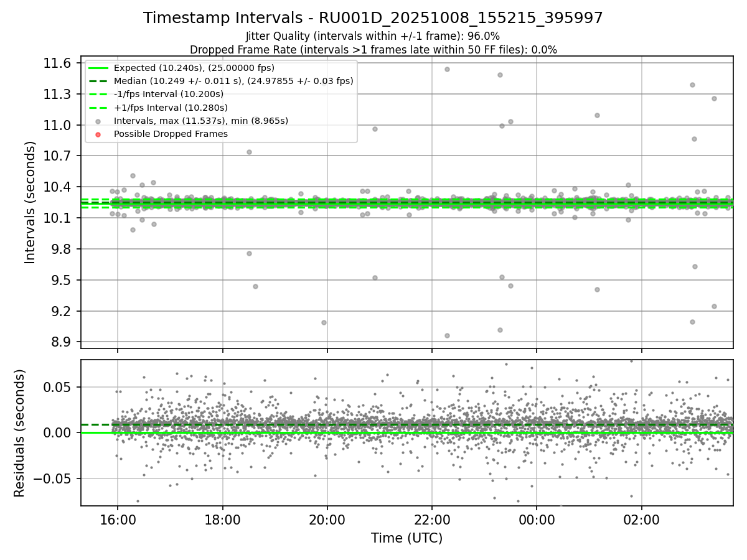The width and height of the screenshot is (747, 560).
Task: Click the dark green dashed 'Median' legend line sample
Action: [98, 81]
